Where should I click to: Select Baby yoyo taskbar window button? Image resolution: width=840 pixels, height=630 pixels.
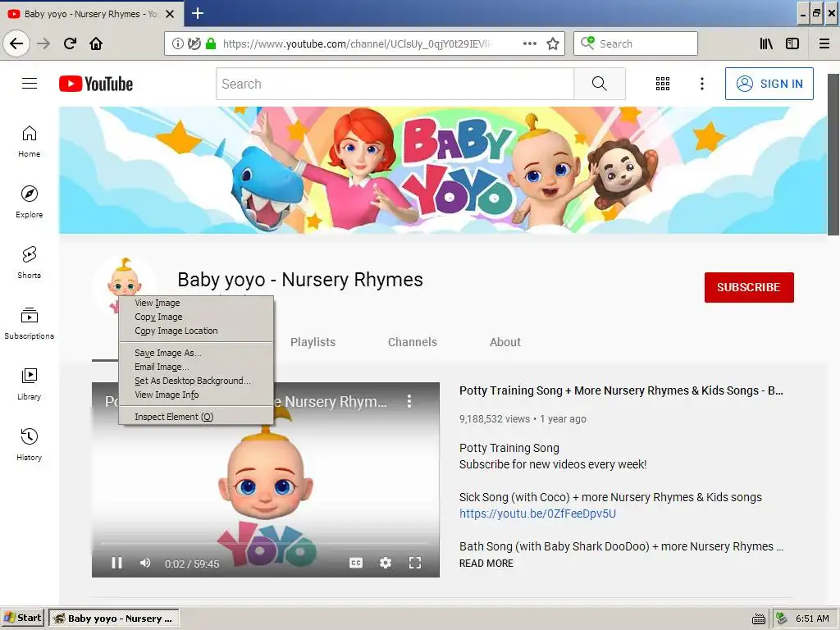[x=114, y=619]
